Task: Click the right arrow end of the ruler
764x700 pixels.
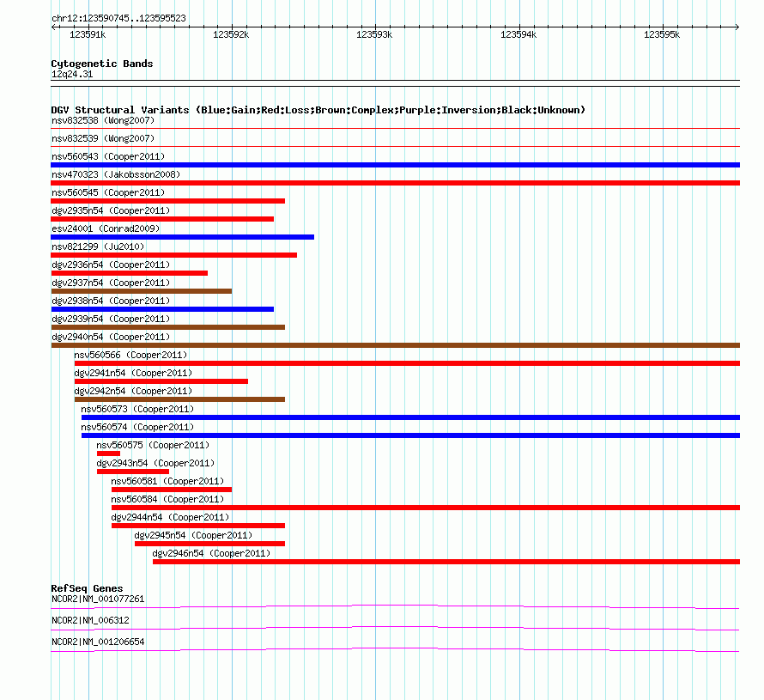Action: click(737, 27)
